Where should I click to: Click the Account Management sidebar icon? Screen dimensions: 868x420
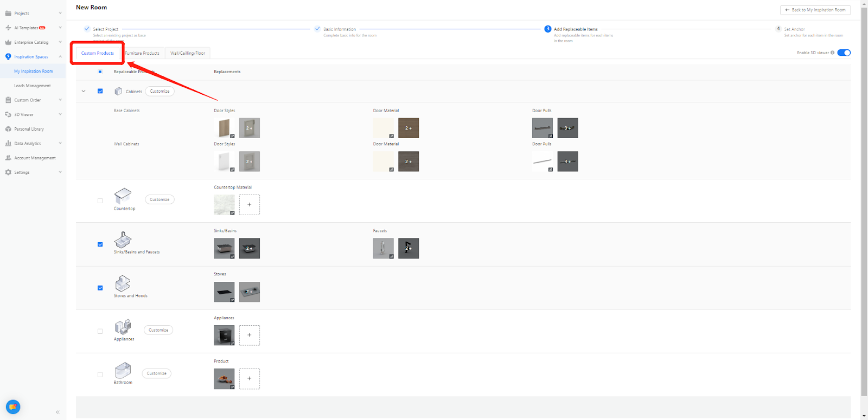pos(8,158)
